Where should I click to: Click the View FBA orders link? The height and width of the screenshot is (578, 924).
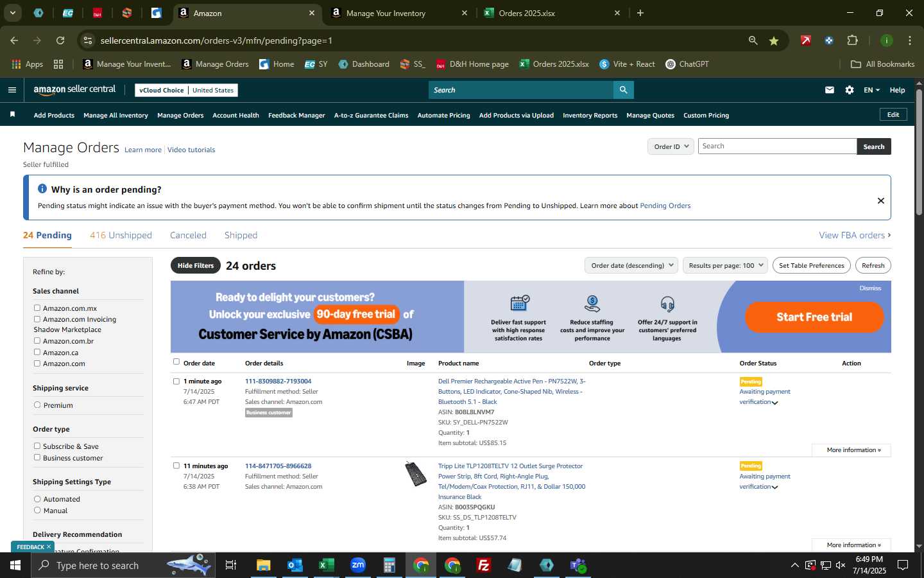(x=855, y=235)
